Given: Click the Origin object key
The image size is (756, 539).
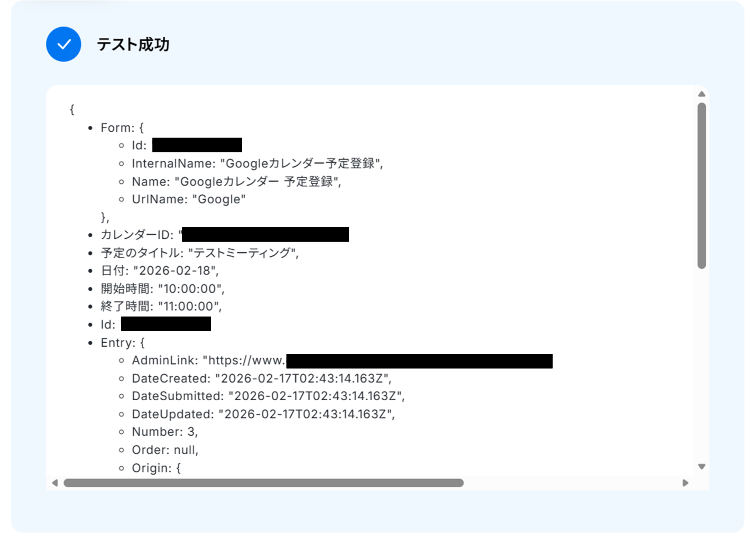Looking at the screenshot, I should click(x=151, y=468).
